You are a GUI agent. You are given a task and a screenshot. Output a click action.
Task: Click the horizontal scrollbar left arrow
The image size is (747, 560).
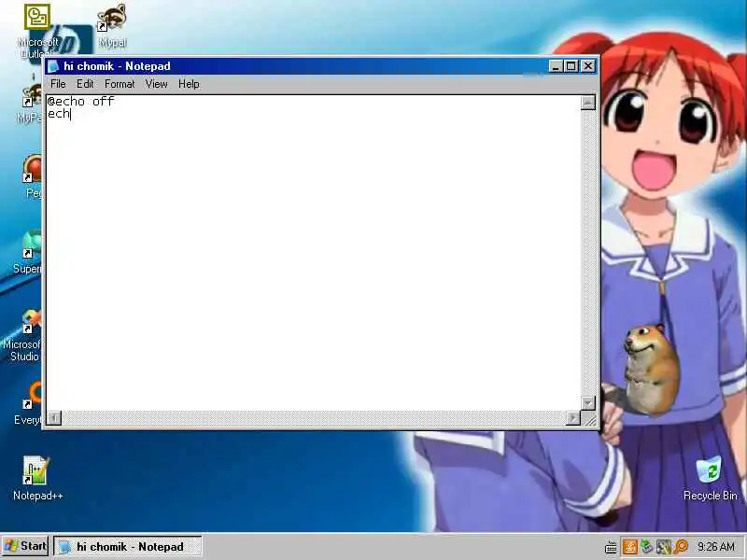(x=54, y=418)
